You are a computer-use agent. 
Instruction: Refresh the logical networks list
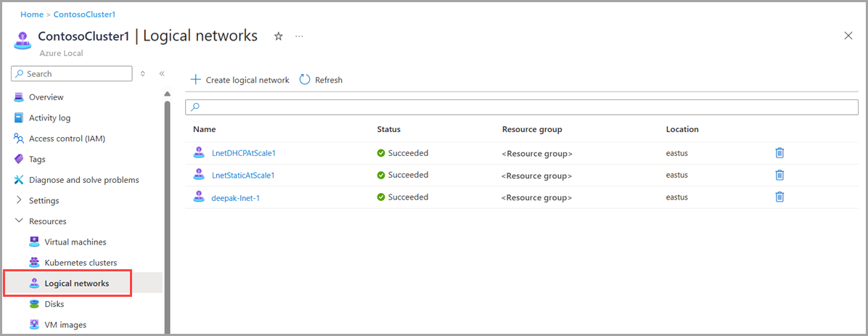pyautogui.click(x=321, y=80)
